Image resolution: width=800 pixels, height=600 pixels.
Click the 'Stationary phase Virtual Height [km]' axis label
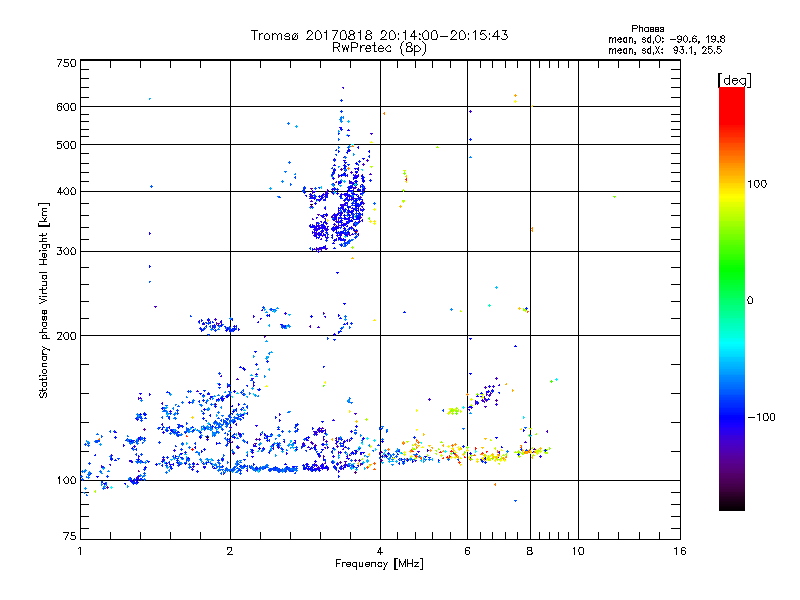43,300
